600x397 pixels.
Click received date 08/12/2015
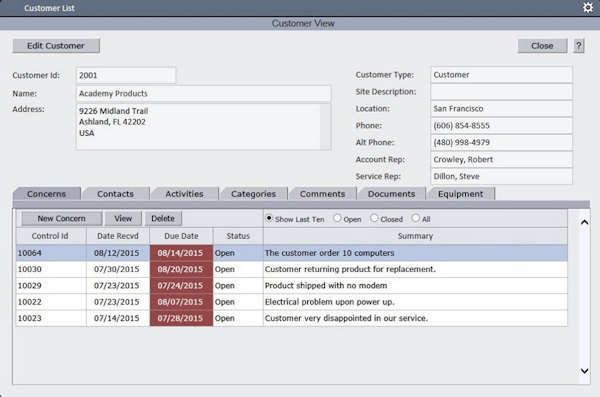(117, 253)
